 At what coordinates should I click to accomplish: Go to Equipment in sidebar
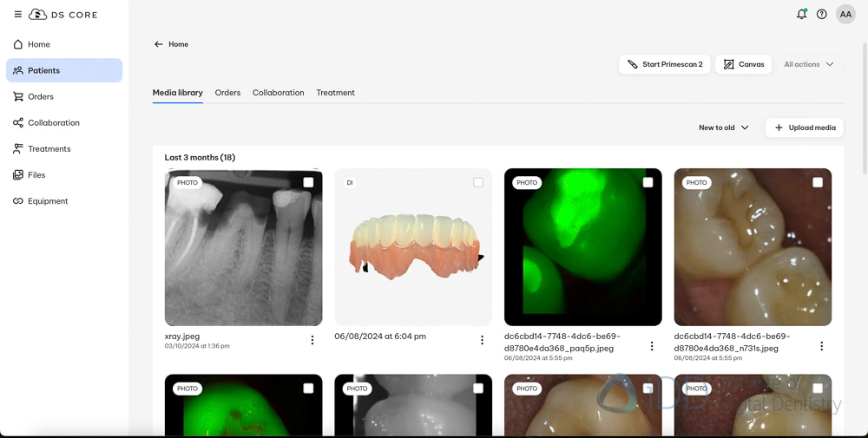point(48,201)
